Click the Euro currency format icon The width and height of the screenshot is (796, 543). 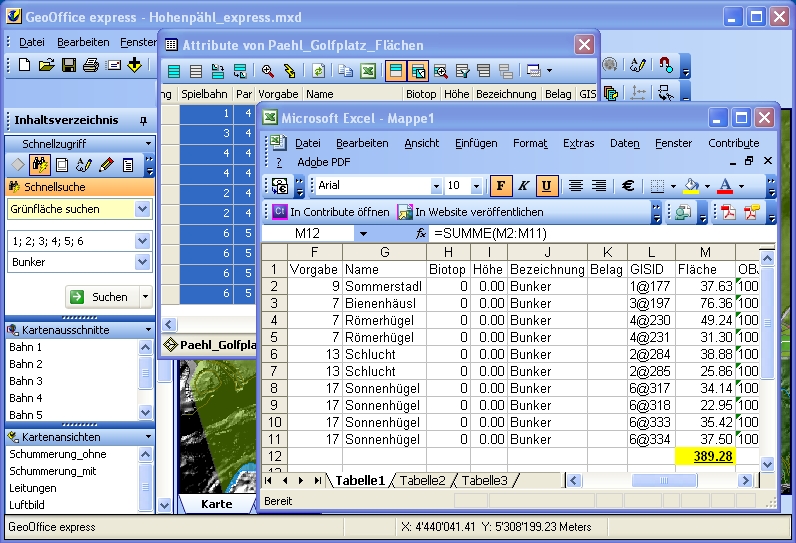[x=628, y=186]
